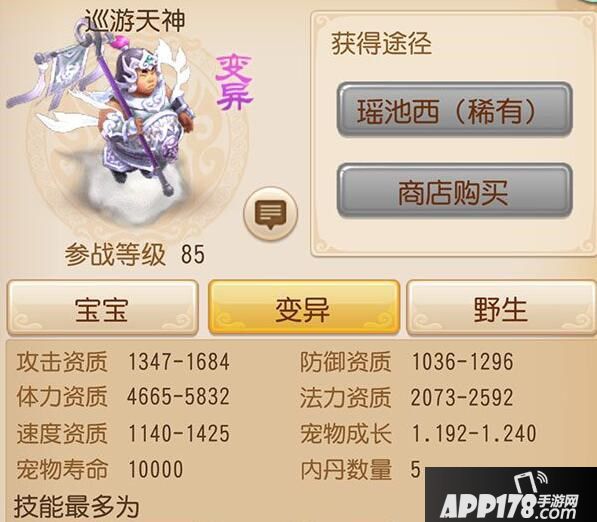
Task: Select the 防御资质 1036-1296 stat row
Action: click(x=407, y=362)
